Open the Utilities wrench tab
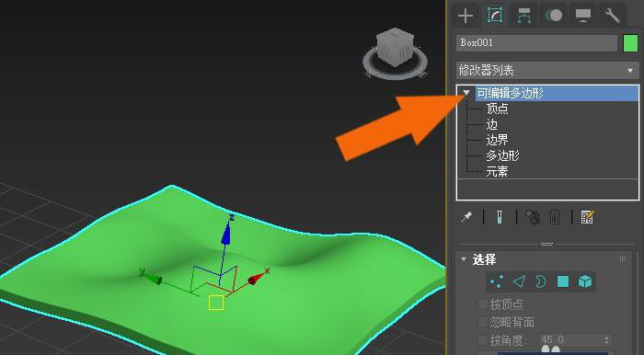644x355 pixels. 612,16
